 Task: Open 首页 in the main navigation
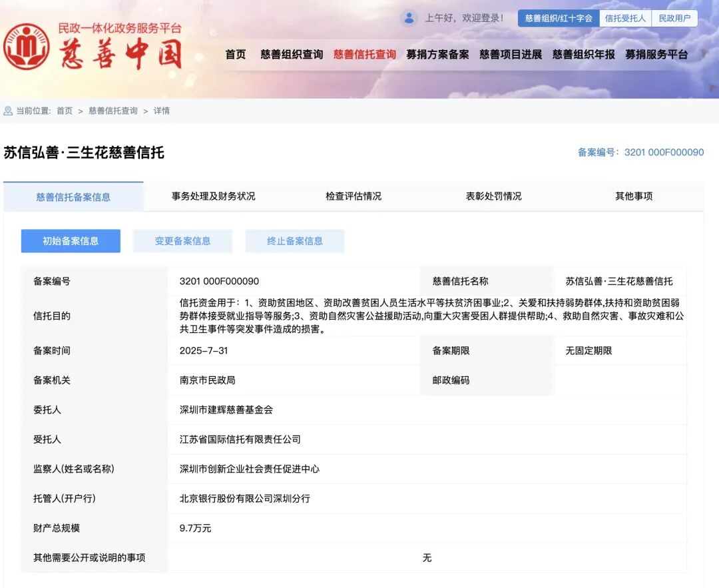236,55
